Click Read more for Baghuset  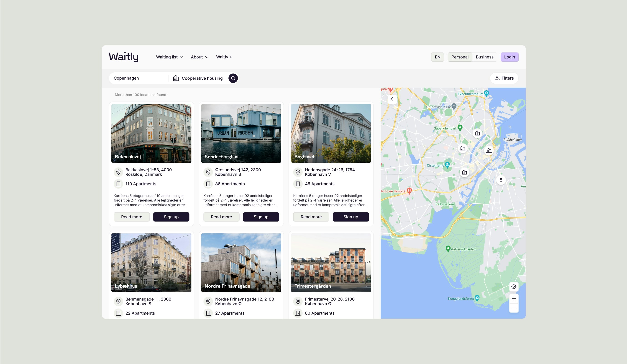(311, 217)
